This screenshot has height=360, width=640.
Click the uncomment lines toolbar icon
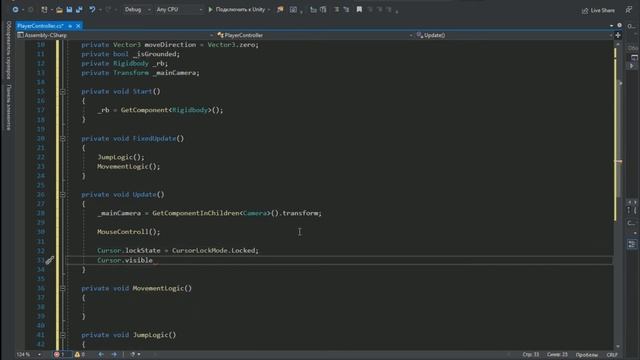point(346,9)
